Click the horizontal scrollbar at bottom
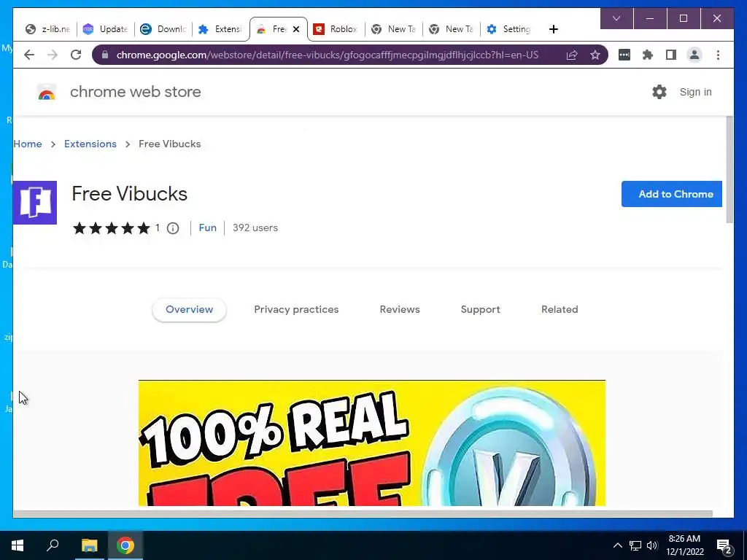This screenshot has width=747, height=560. point(363,513)
